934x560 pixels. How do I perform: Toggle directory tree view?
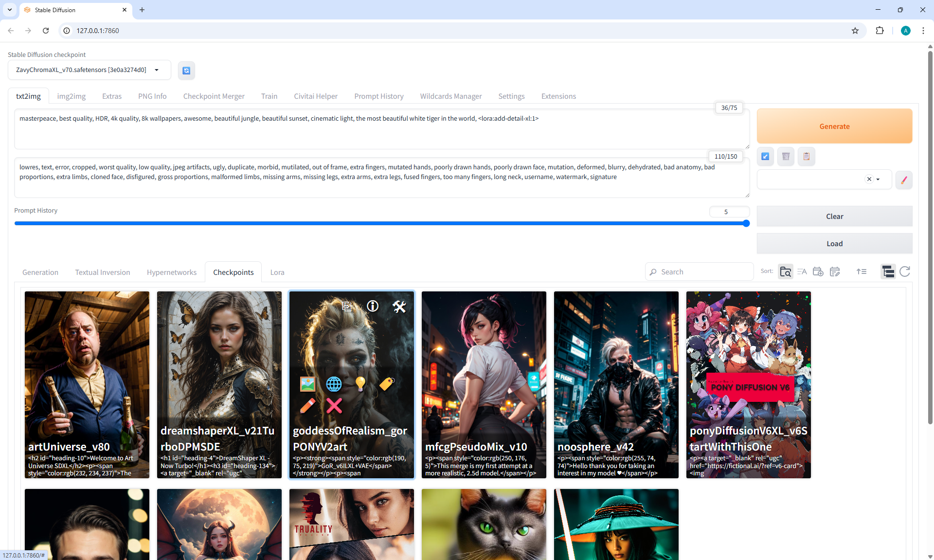pyautogui.click(x=888, y=271)
